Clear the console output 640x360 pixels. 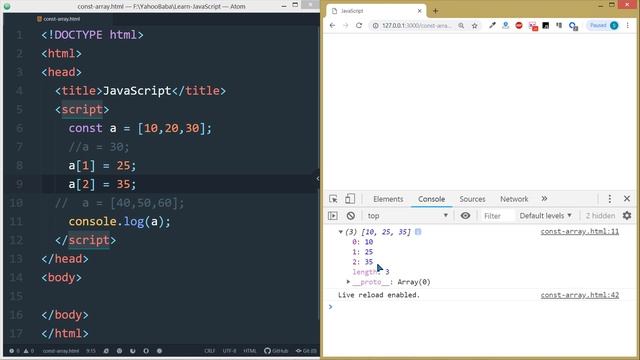[351, 216]
